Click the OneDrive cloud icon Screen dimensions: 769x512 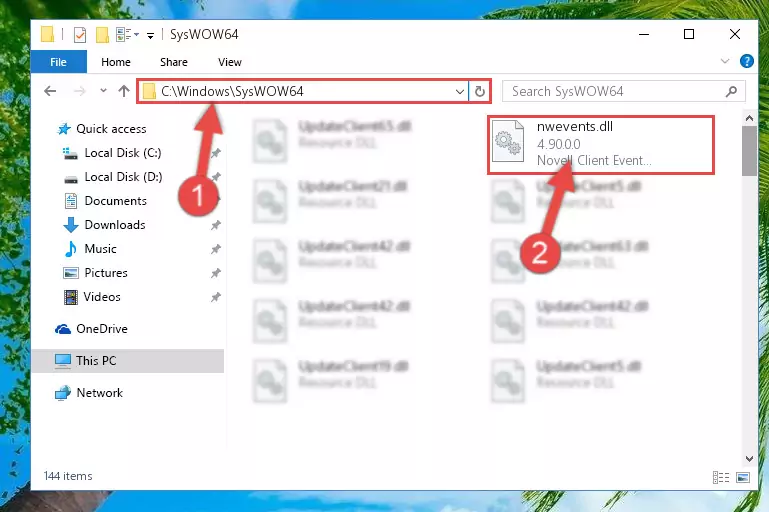[x=63, y=329]
